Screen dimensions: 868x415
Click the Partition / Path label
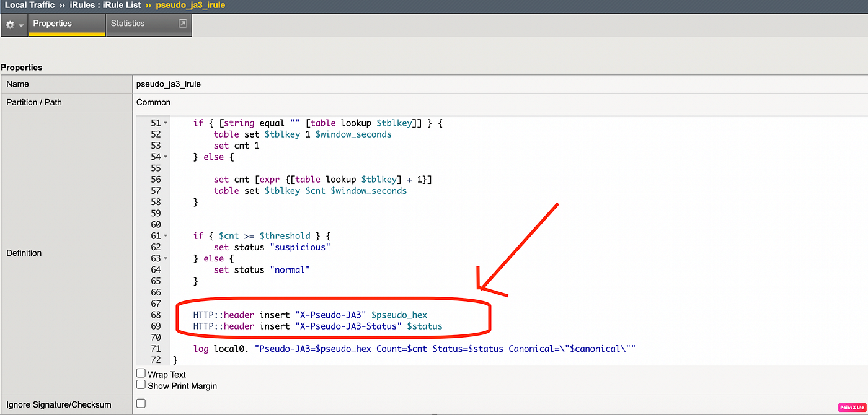click(x=34, y=102)
